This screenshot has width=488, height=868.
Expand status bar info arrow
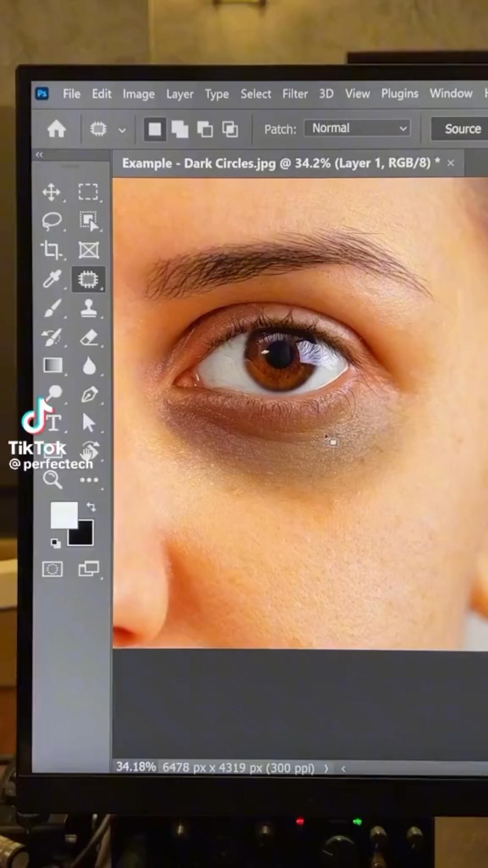[326, 769]
